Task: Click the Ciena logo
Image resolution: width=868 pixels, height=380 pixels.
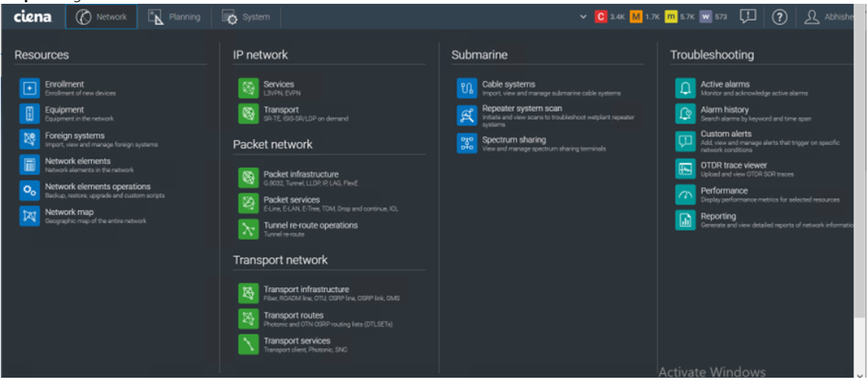Action: (x=33, y=17)
